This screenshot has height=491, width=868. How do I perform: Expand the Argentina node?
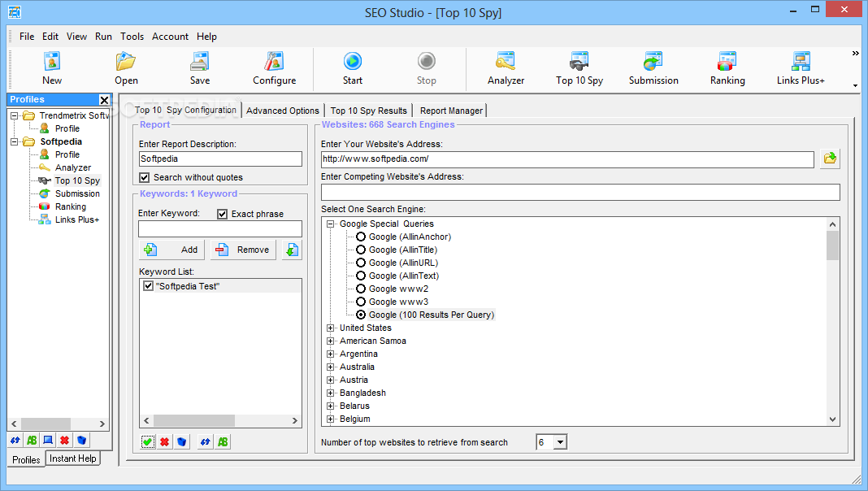[x=331, y=354]
